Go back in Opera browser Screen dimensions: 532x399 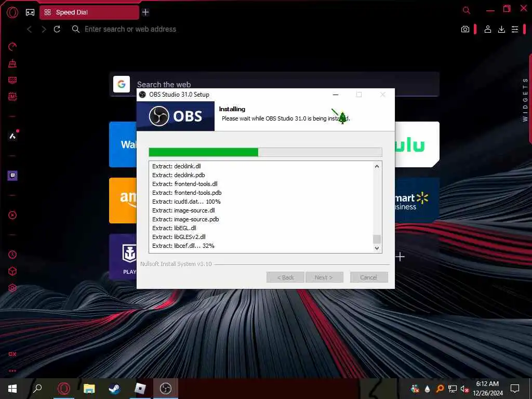(30, 29)
